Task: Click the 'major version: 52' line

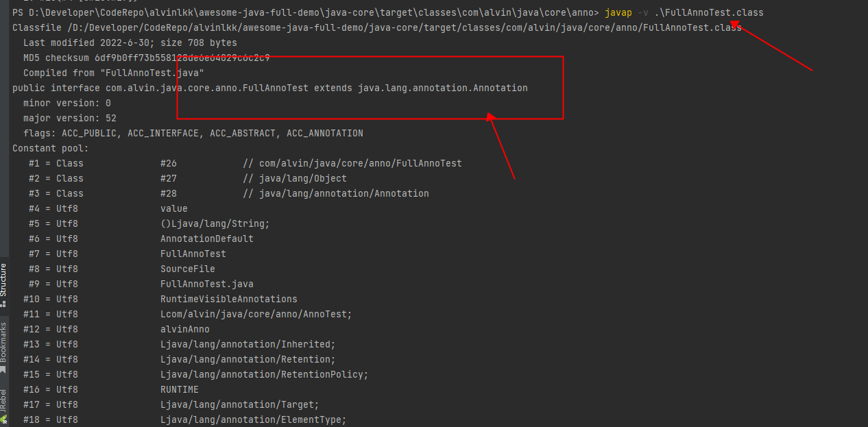Action: 70,118
